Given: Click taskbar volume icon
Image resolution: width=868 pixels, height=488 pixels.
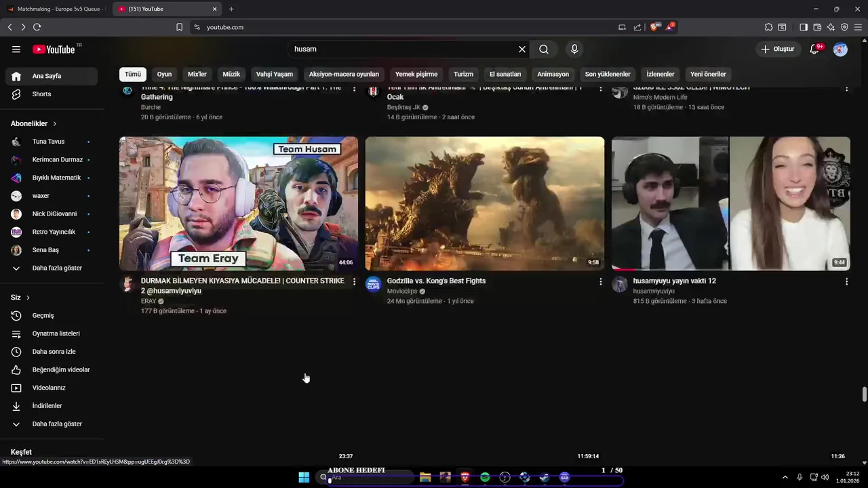Looking at the screenshot, I should (x=825, y=477).
